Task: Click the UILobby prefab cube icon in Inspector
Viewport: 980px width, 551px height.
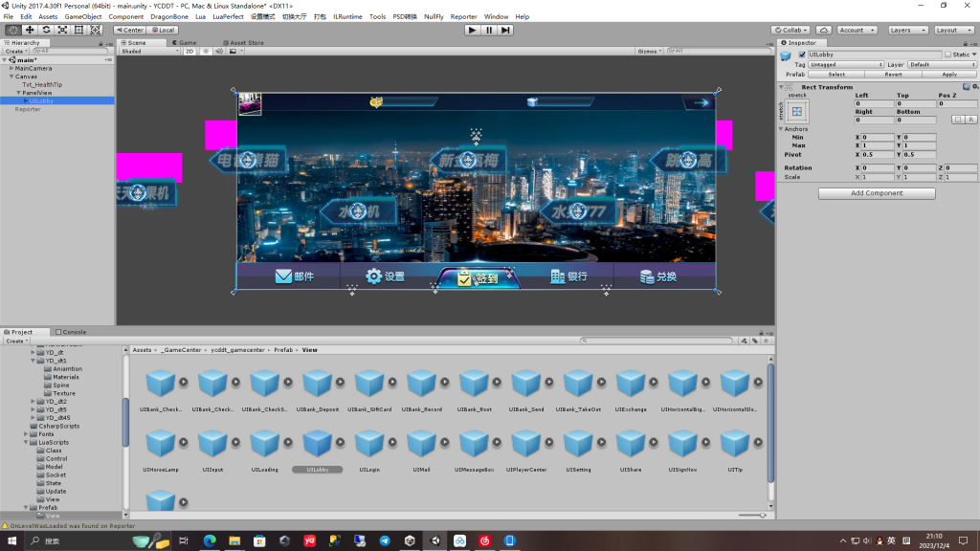Action: [x=787, y=55]
